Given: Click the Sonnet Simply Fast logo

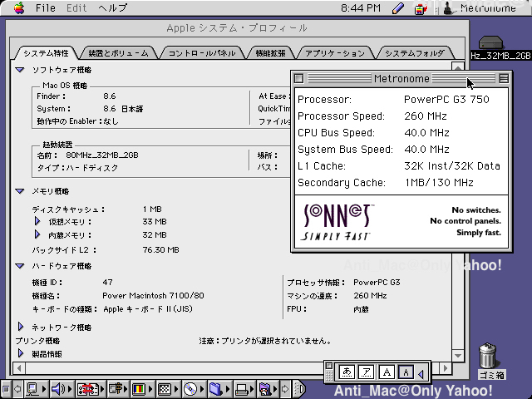Looking at the screenshot, I should click(x=337, y=222).
